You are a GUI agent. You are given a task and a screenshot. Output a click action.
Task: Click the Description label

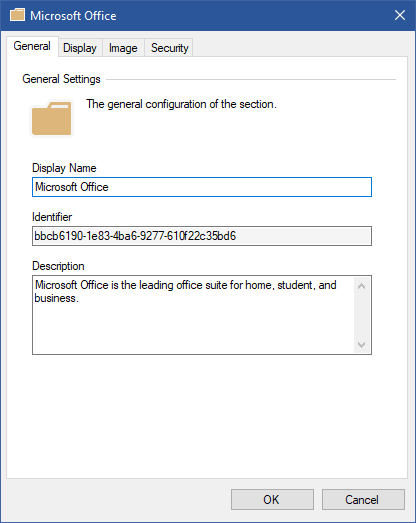(x=58, y=266)
